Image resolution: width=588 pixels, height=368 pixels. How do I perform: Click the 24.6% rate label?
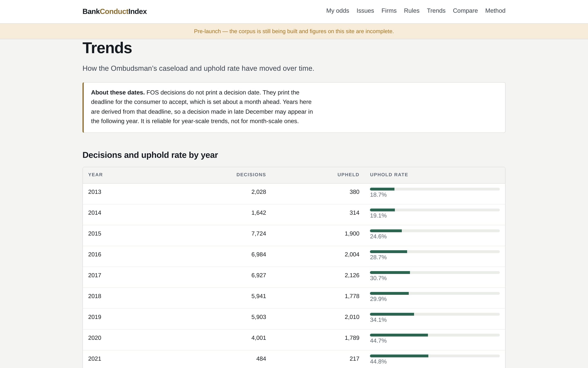pos(378,237)
